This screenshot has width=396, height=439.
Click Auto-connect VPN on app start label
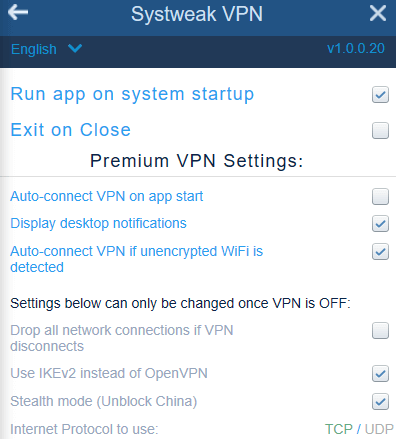(107, 196)
